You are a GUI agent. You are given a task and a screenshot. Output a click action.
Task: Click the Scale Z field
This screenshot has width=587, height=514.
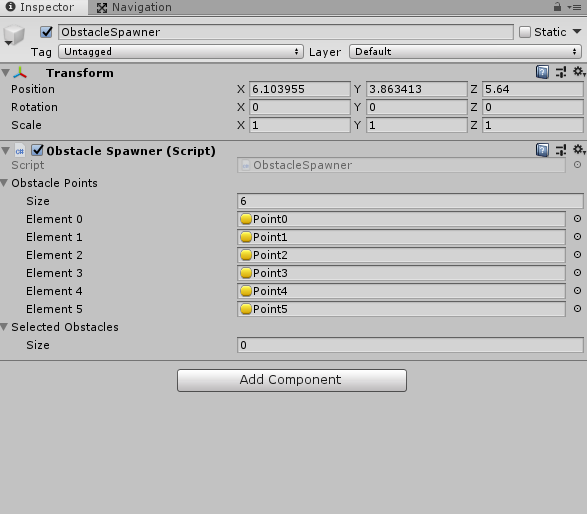(532, 125)
